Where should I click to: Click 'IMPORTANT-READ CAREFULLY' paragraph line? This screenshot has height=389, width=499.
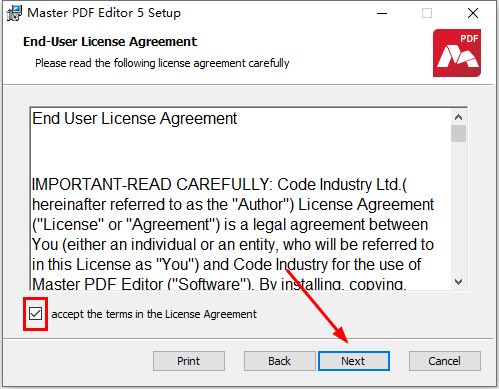point(219,184)
